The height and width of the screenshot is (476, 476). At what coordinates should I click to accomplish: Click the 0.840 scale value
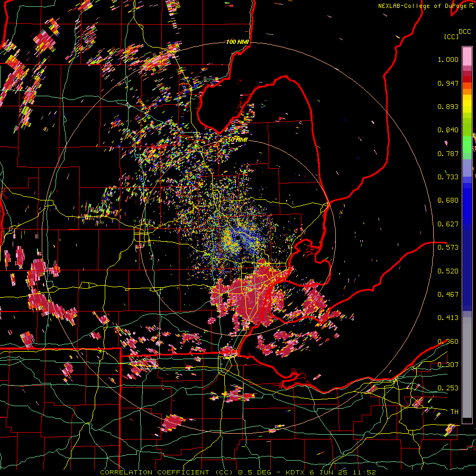(448, 130)
